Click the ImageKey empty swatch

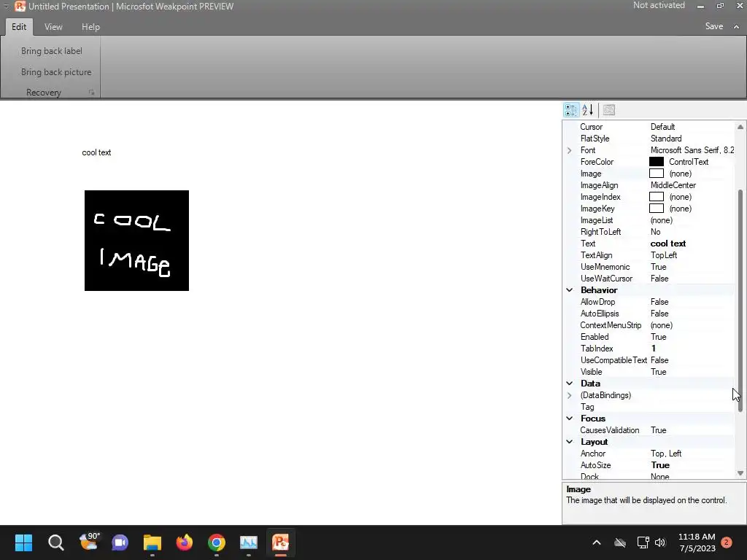tap(656, 209)
